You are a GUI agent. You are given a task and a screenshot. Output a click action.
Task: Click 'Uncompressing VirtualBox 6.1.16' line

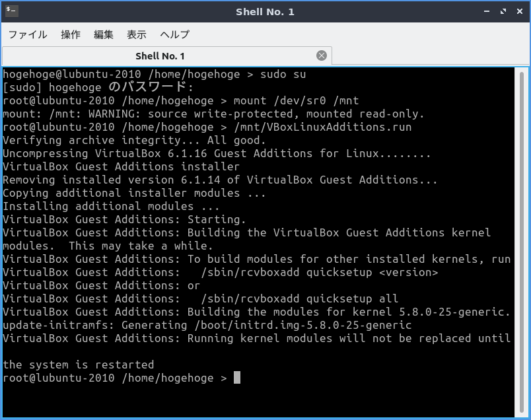pyautogui.click(x=217, y=153)
